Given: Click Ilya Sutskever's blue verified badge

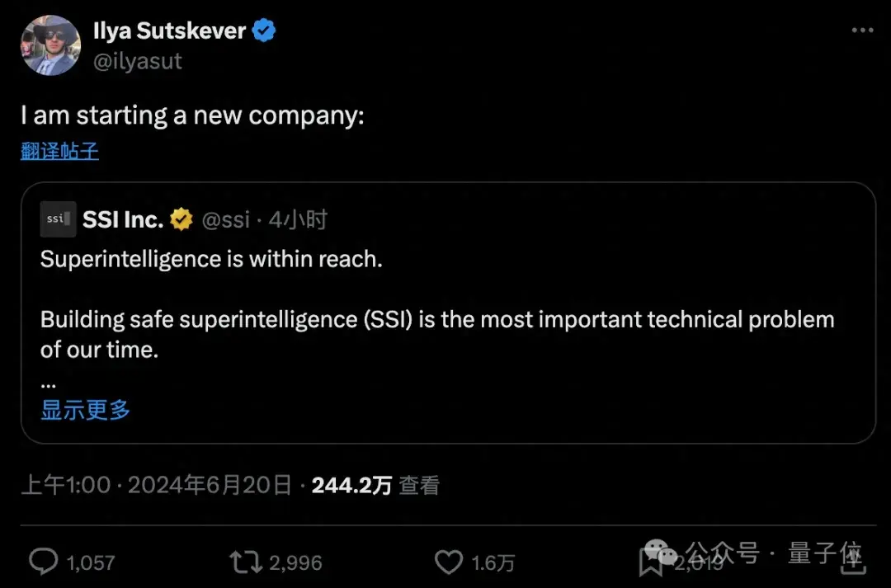Looking at the screenshot, I should (264, 31).
